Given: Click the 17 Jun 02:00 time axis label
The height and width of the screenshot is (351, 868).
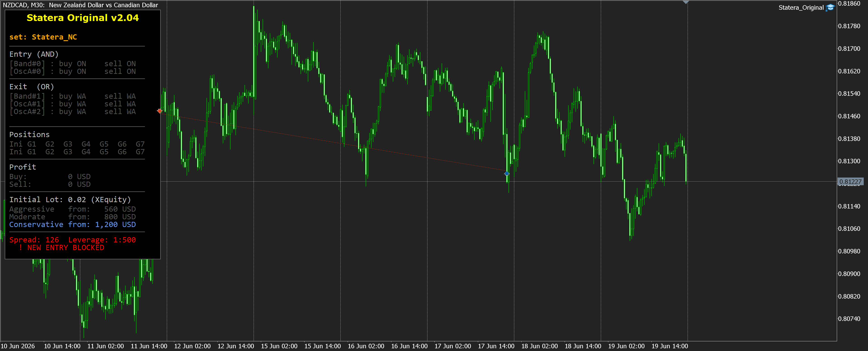Looking at the screenshot, I should coord(453,346).
